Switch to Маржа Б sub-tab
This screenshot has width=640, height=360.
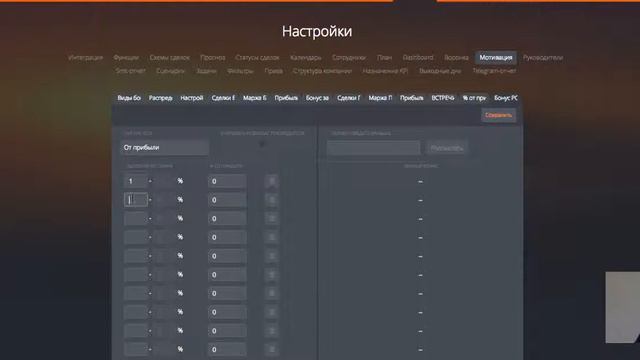point(255,98)
